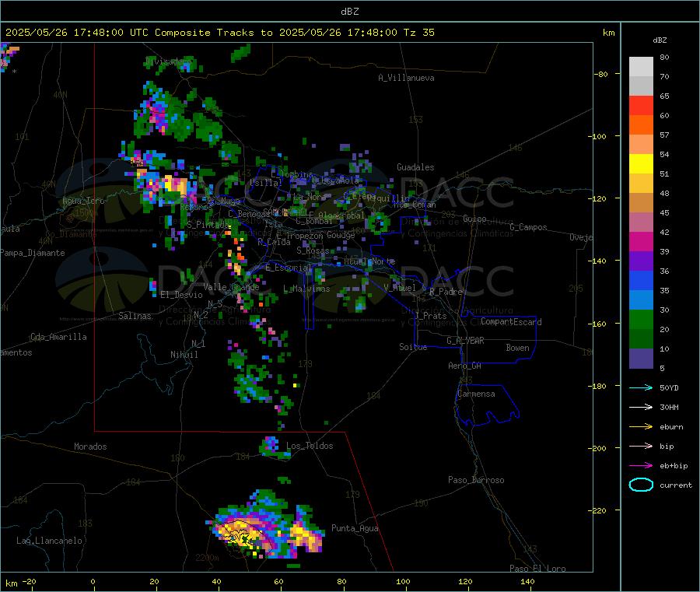Select the white 80 dBZ color swatch

point(641,67)
